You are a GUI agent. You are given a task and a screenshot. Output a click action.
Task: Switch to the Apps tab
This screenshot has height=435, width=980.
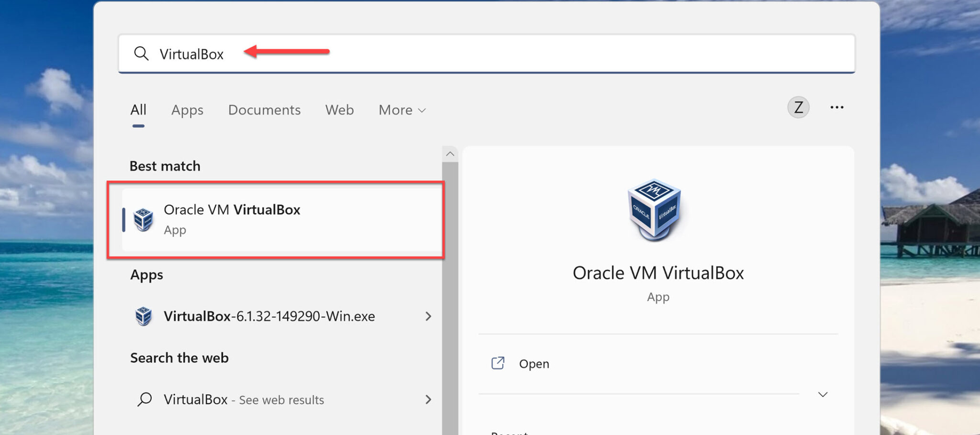pos(187,110)
